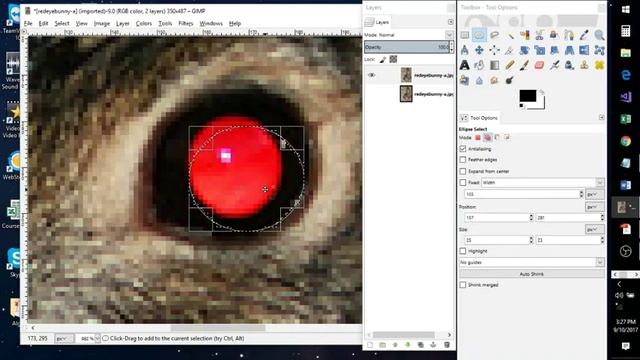
Task: Activate the Paths tool
Action: (569, 36)
